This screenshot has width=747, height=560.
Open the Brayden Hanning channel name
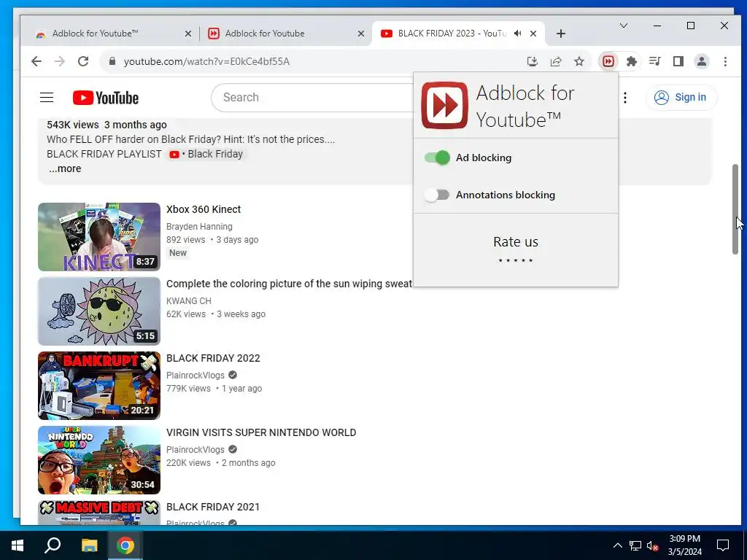tap(199, 227)
